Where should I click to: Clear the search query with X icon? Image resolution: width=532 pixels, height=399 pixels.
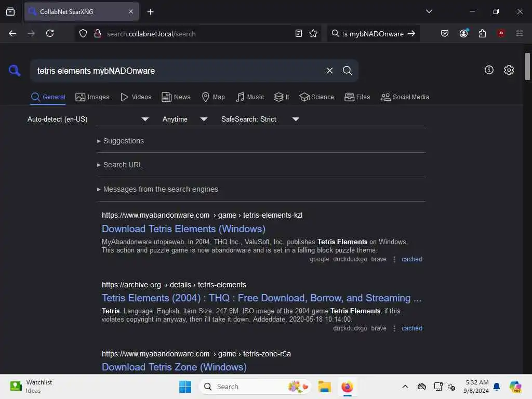(x=329, y=71)
